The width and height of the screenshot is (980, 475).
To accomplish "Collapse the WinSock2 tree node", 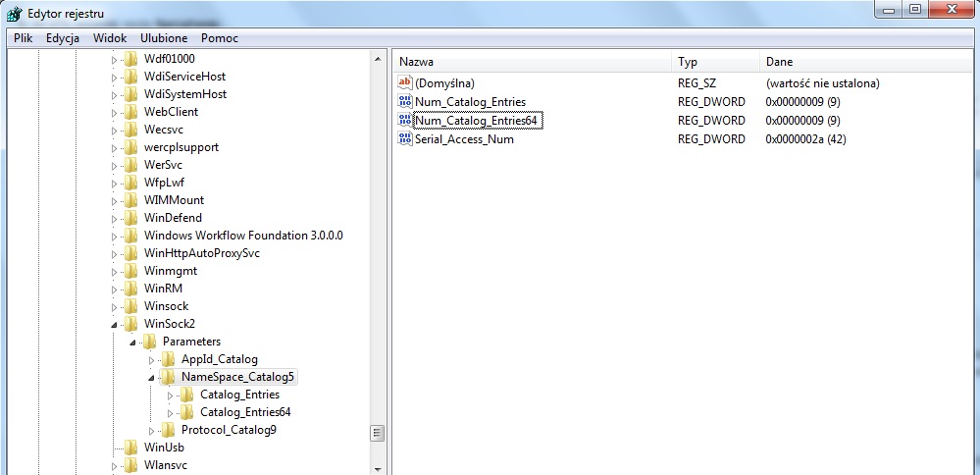I will tap(114, 325).
